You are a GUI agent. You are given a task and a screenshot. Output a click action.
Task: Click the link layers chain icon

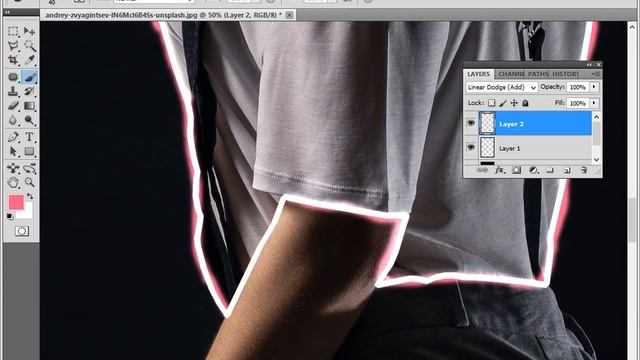482,170
